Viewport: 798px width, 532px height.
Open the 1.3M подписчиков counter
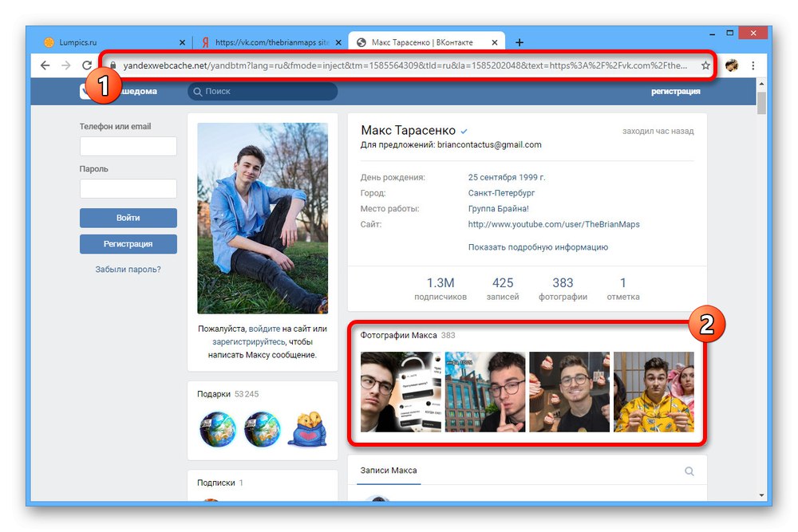click(x=440, y=289)
